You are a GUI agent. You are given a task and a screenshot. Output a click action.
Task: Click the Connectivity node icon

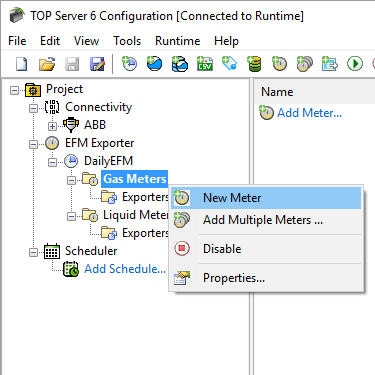pyautogui.click(x=52, y=107)
